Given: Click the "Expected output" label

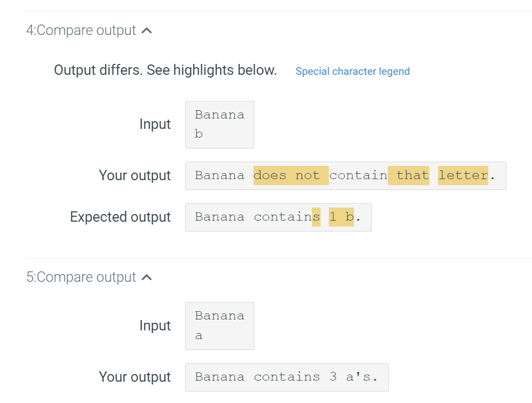Looking at the screenshot, I should [120, 217].
